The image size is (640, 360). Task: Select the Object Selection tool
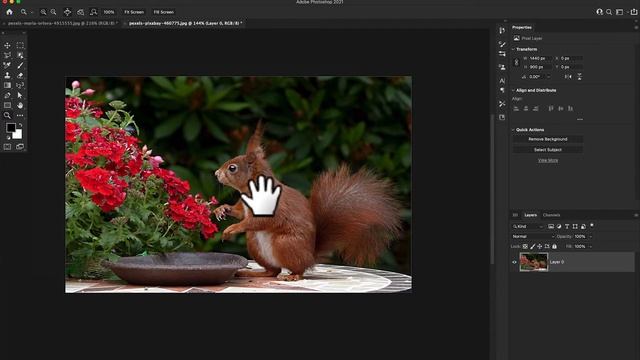click(x=20, y=55)
